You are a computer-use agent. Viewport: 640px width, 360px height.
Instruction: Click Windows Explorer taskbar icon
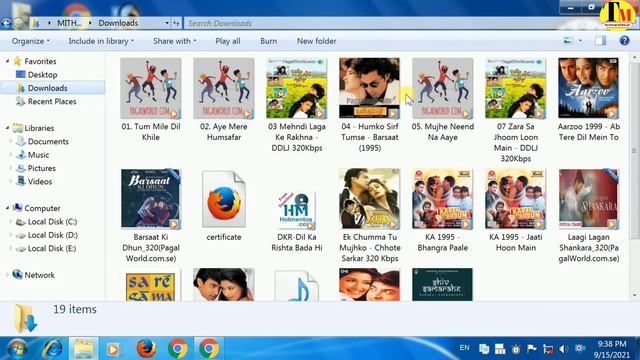point(83,349)
